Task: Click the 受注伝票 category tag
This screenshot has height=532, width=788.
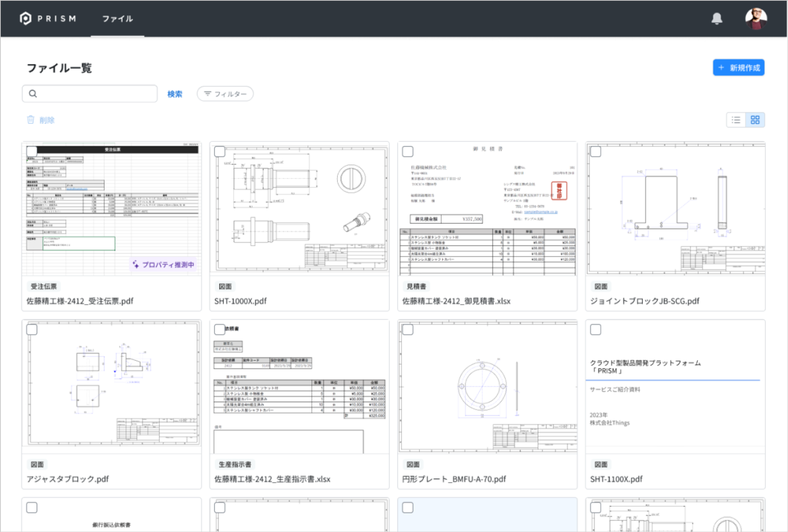Action: 44,287
